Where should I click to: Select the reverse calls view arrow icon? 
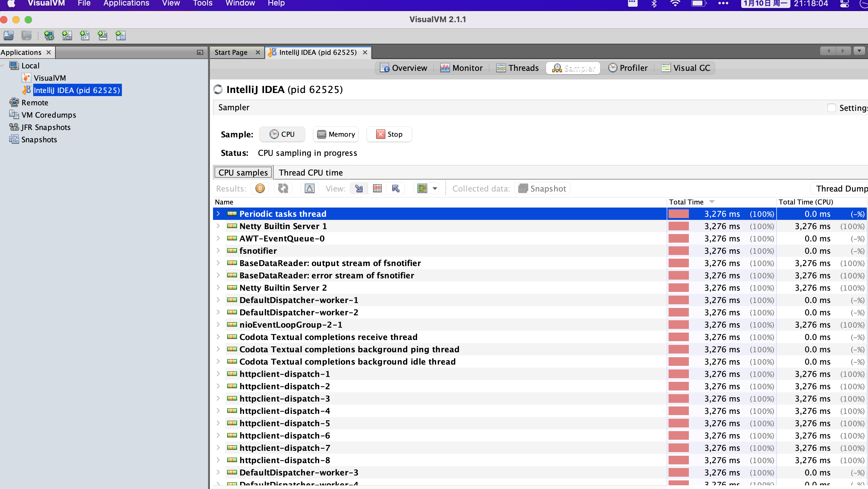point(395,188)
